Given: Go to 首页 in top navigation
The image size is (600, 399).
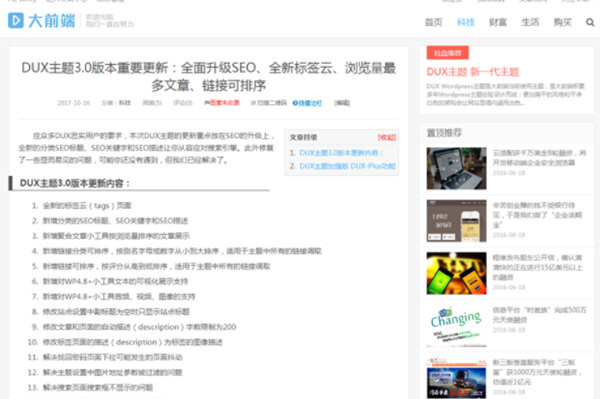Looking at the screenshot, I should click(x=434, y=22).
